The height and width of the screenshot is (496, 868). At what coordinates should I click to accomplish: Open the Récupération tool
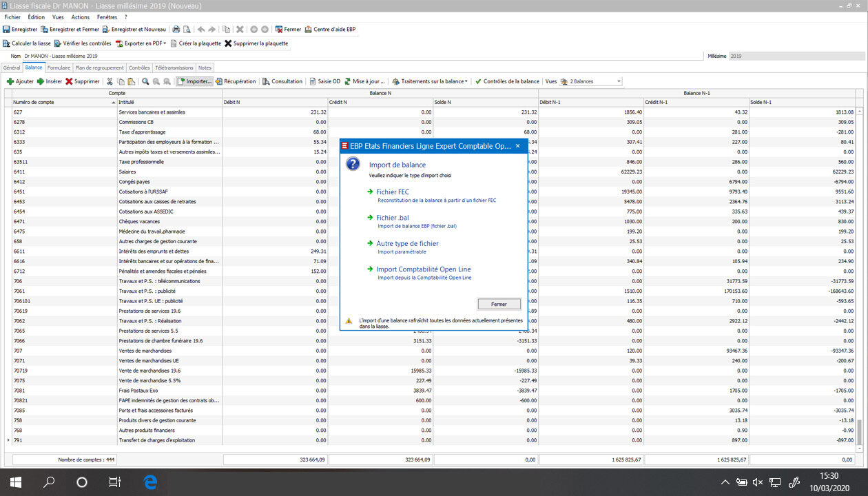coord(235,81)
